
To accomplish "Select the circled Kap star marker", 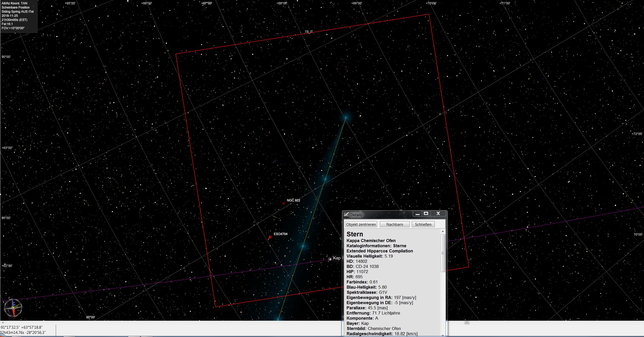I will click(330, 259).
